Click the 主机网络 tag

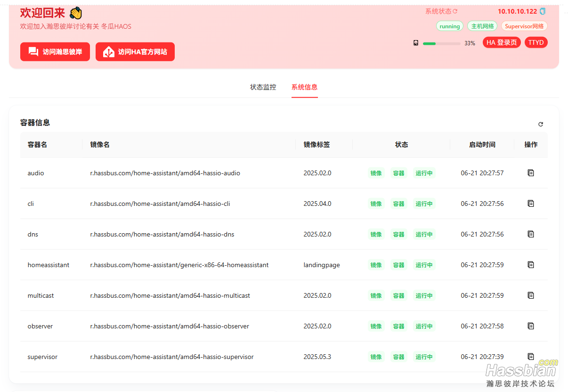click(483, 26)
